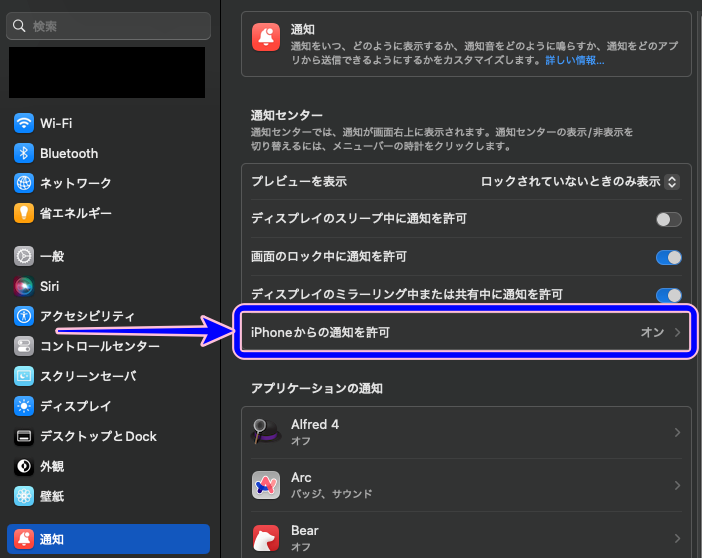702x558 pixels.
Task: Select デスクトップとDock in the sidebar
Action: point(108,436)
